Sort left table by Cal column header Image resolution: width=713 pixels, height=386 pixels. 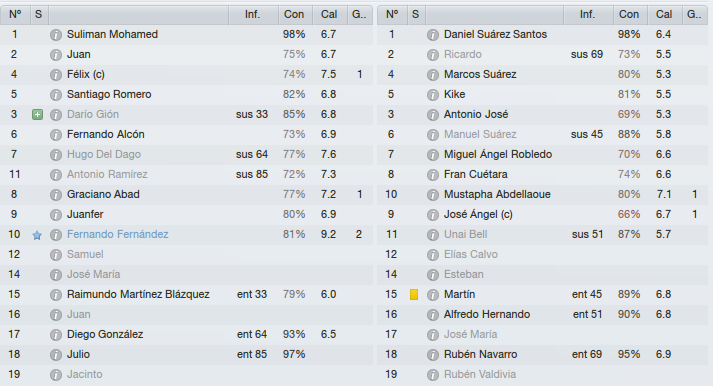[329, 15]
